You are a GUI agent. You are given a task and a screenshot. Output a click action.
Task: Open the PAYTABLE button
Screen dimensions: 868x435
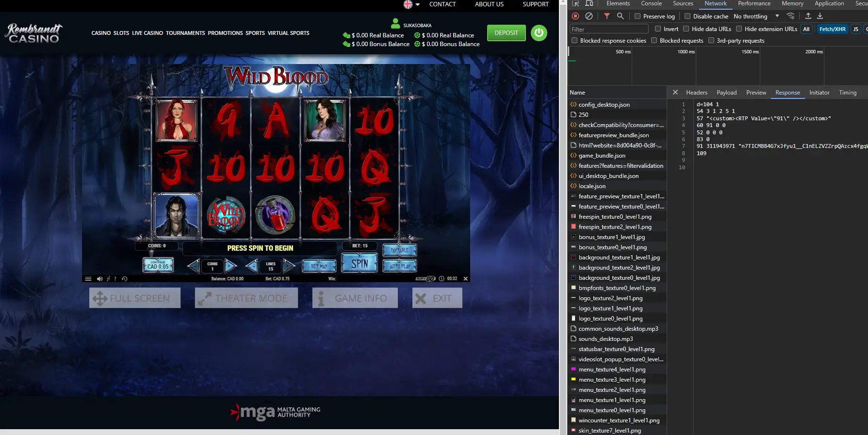click(x=399, y=250)
